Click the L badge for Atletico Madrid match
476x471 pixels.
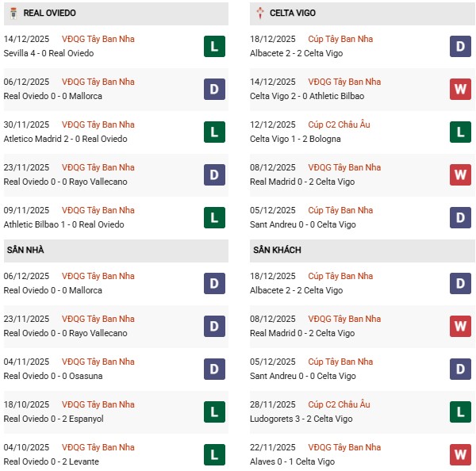click(213, 132)
